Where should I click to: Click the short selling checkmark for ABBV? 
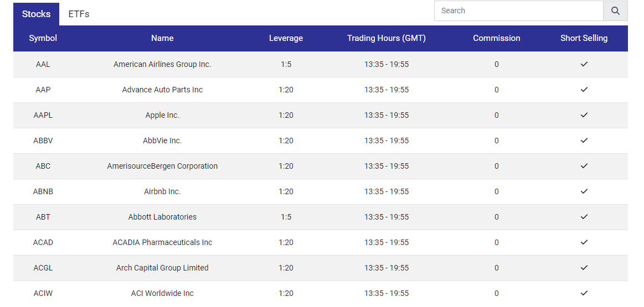coord(584,141)
